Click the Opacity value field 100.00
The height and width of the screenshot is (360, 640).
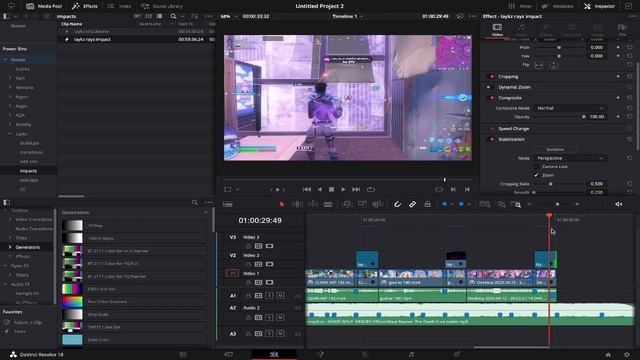click(596, 117)
